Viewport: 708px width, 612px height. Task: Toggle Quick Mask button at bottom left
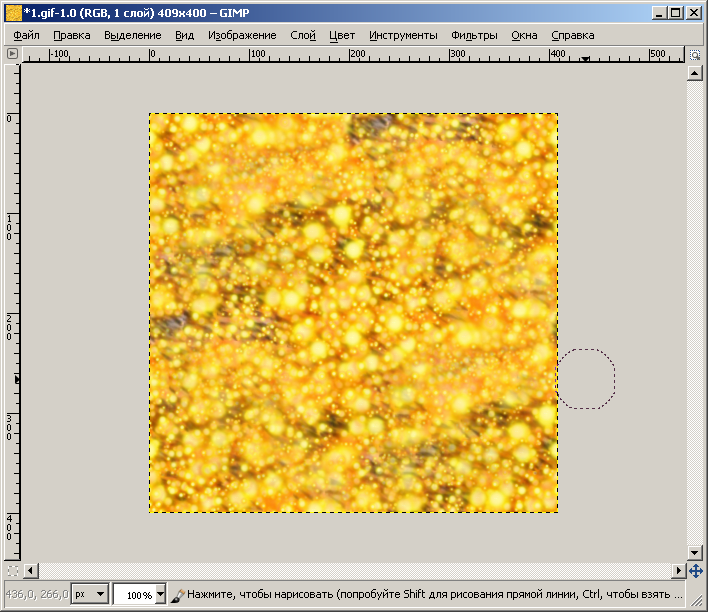pos(13,571)
